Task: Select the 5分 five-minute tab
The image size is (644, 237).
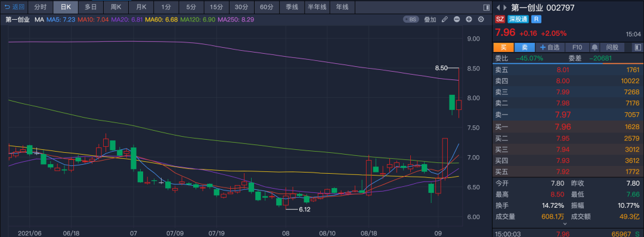Action: (191, 7)
